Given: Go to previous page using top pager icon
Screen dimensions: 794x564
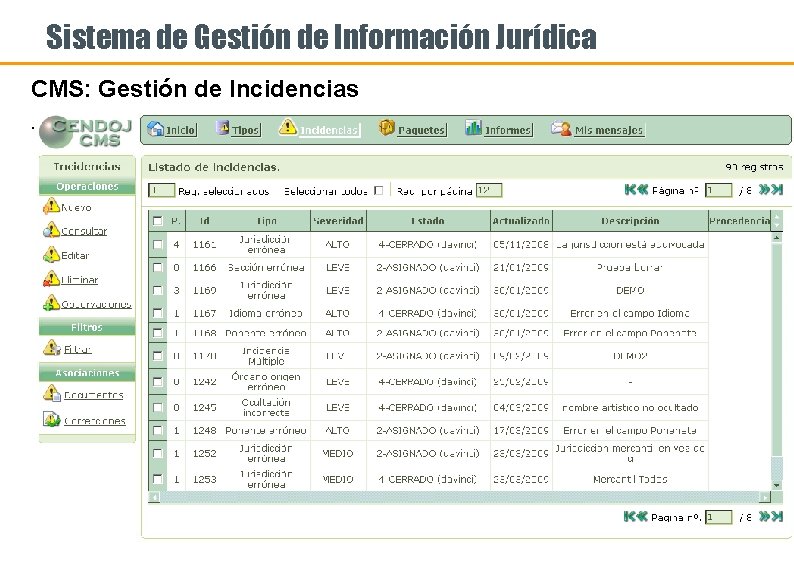Looking at the screenshot, I should pyautogui.click(x=642, y=190).
